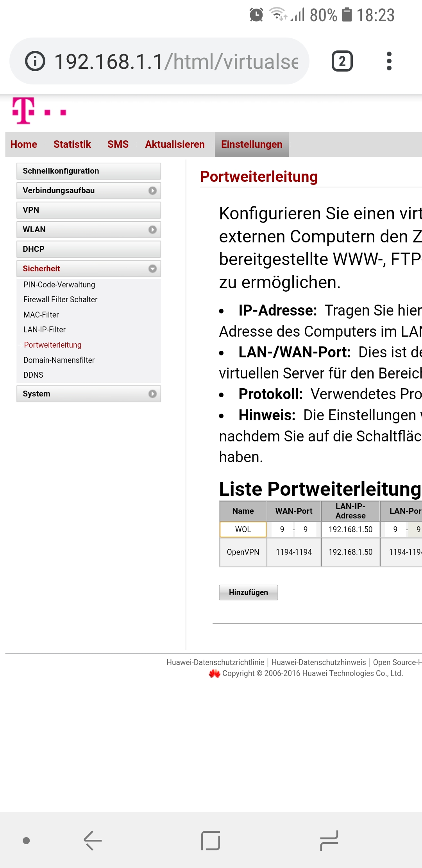422x868 pixels.
Task: Open the browser tab switcher showing 2
Action: click(342, 61)
